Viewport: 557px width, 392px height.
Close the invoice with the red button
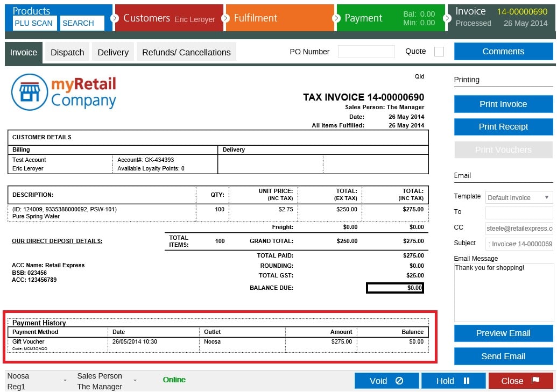pyautogui.click(x=520, y=381)
